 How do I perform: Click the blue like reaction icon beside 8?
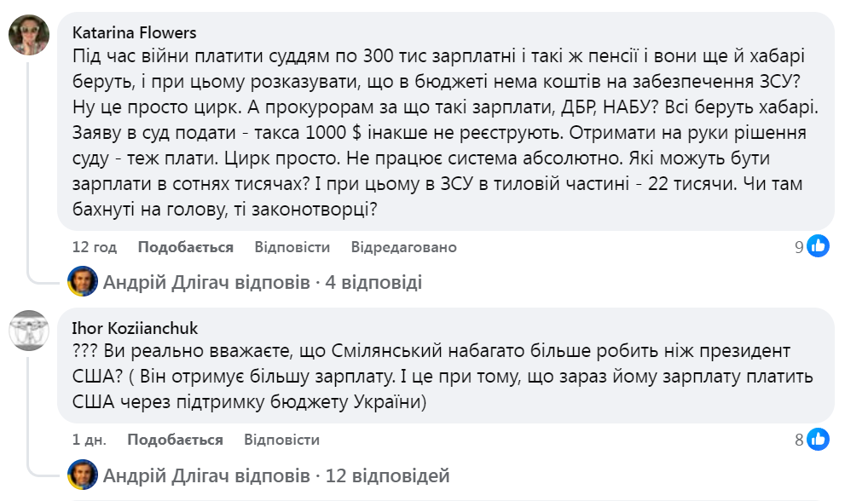click(x=819, y=440)
